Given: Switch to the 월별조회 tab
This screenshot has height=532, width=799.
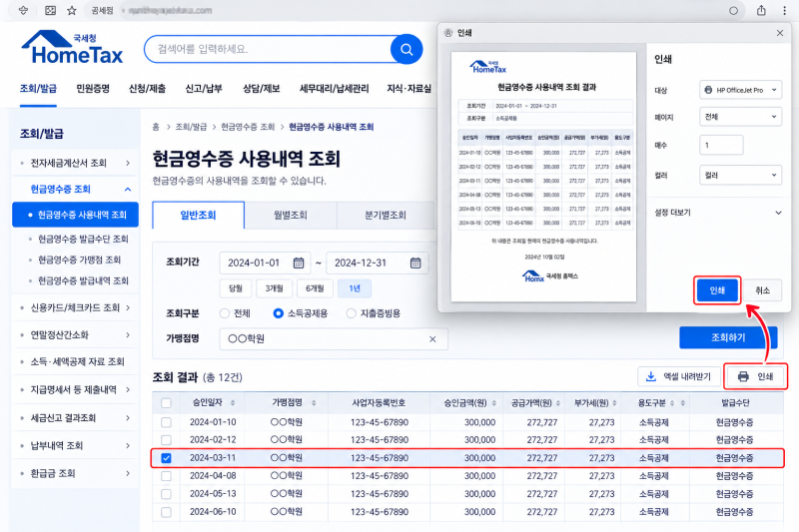Looking at the screenshot, I should click(x=291, y=216).
